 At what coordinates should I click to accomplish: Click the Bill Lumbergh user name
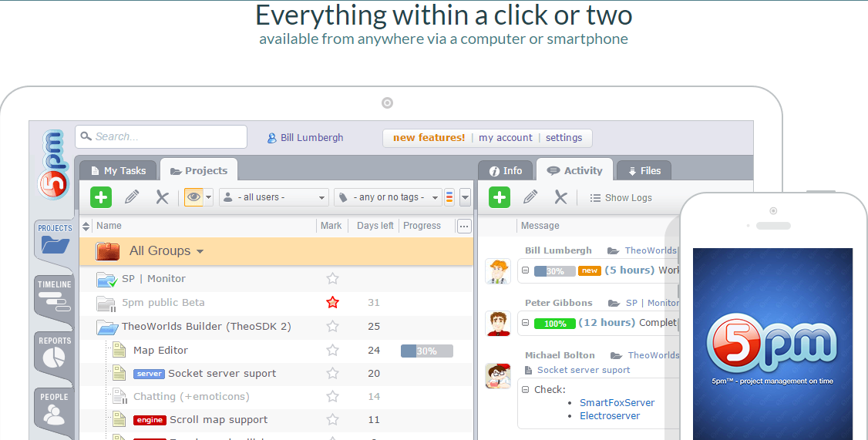(x=311, y=138)
